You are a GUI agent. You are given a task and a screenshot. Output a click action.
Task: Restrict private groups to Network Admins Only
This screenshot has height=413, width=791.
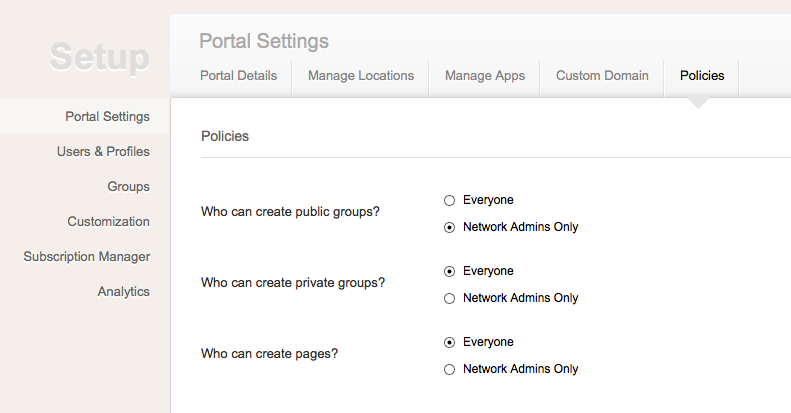coord(450,298)
